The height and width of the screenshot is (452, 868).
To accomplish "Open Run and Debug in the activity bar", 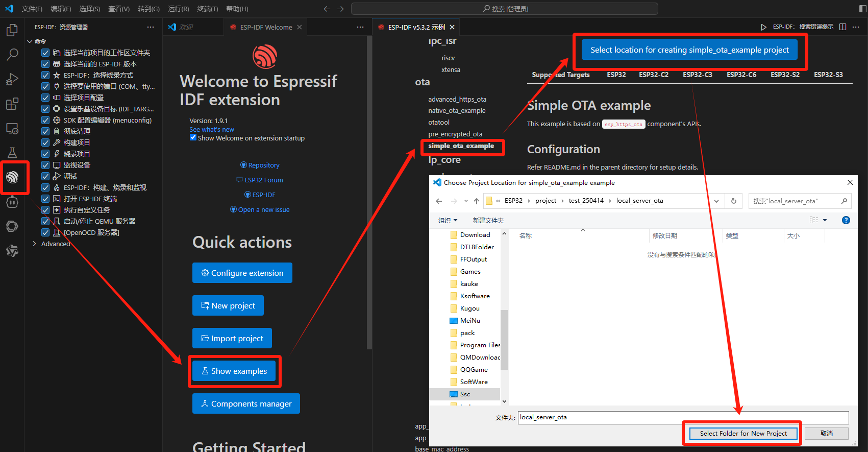I will 12,79.
